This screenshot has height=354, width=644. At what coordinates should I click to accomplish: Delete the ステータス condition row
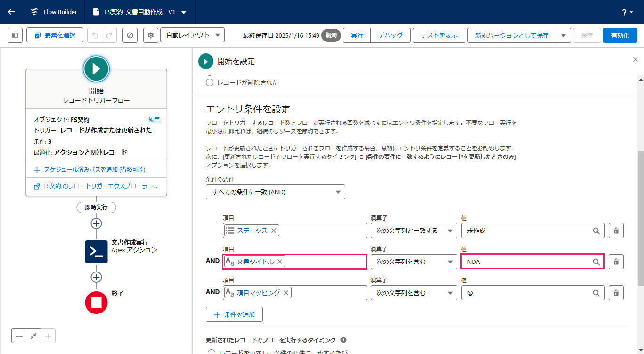(616, 231)
